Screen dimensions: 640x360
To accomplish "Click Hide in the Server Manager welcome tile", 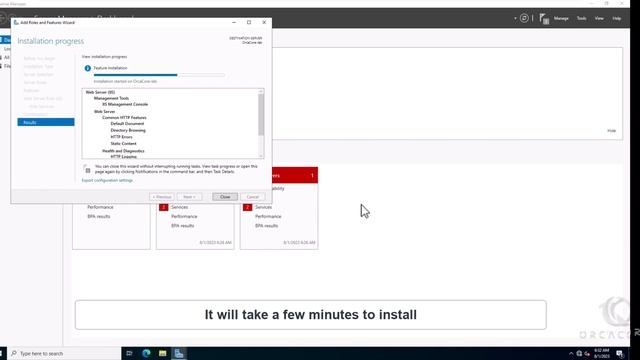I will pos(611,131).
